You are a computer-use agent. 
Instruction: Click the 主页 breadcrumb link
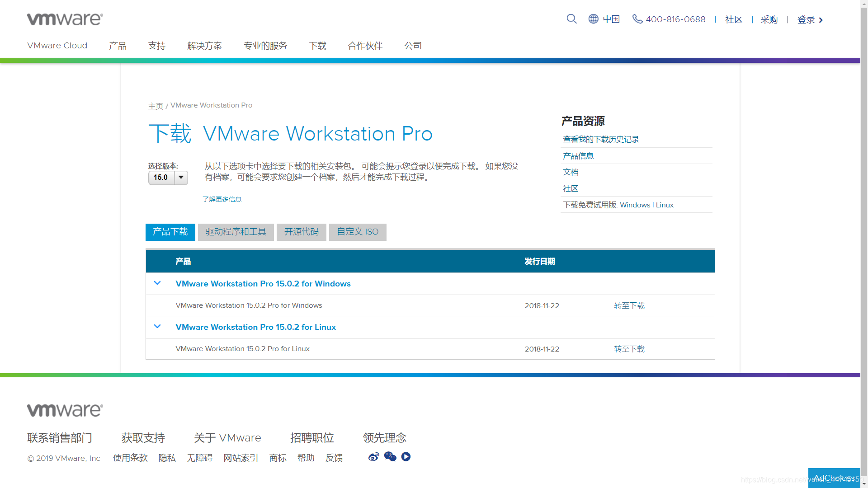[x=156, y=106]
